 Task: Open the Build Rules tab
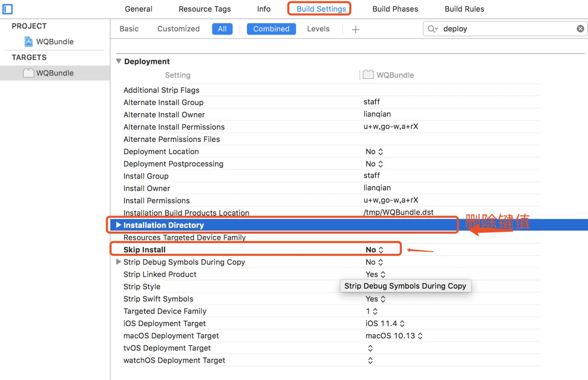(464, 9)
